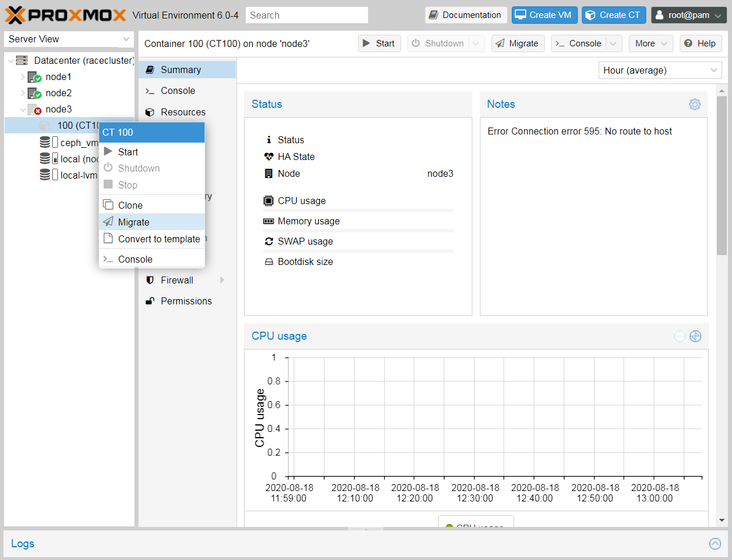
Task: Click the shield icon next to Firewall
Action: pyautogui.click(x=150, y=280)
